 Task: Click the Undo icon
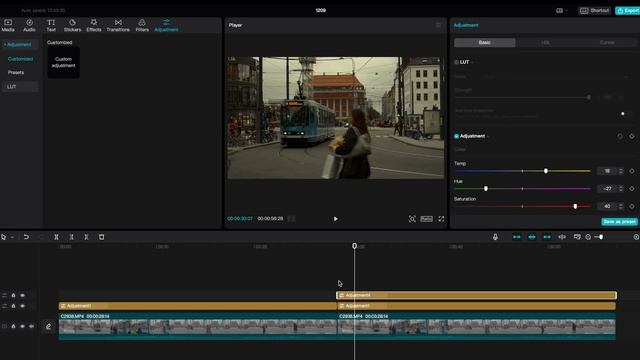coord(26,237)
